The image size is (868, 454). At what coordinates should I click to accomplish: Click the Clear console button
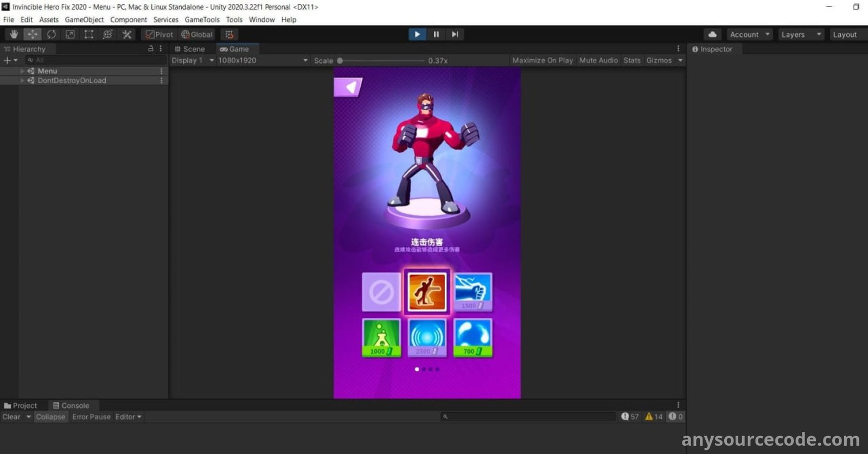click(x=11, y=417)
